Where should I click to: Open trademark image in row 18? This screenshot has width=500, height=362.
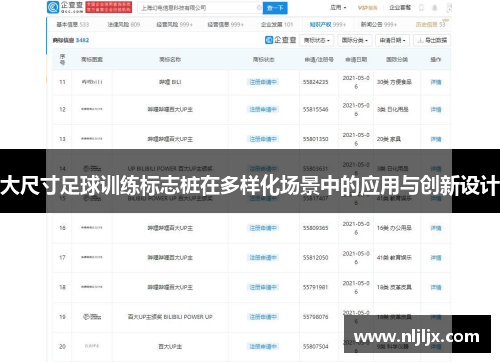pyautogui.click(x=92, y=287)
